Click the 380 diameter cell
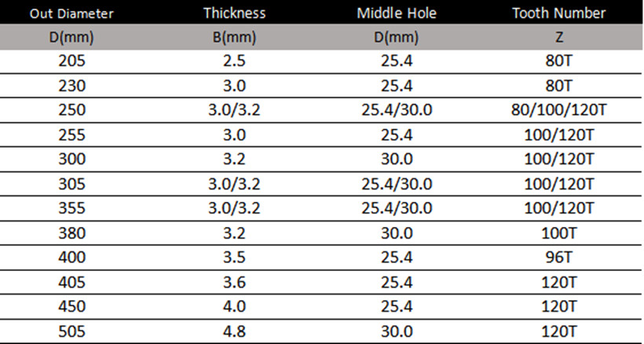The height and width of the screenshot is (344, 644). 71,232
